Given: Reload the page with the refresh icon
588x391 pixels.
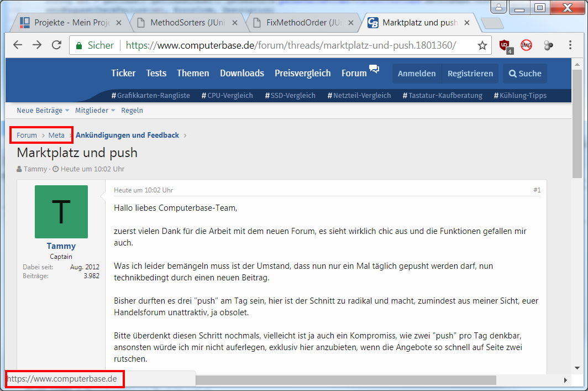Looking at the screenshot, I should (x=56, y=45).
